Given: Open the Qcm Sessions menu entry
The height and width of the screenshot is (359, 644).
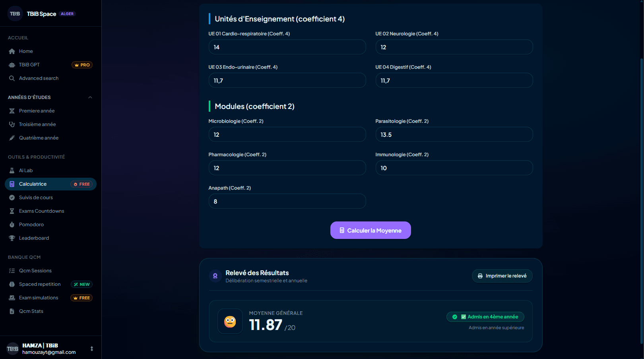Looking at the screenshot, I should click(50, 271).
